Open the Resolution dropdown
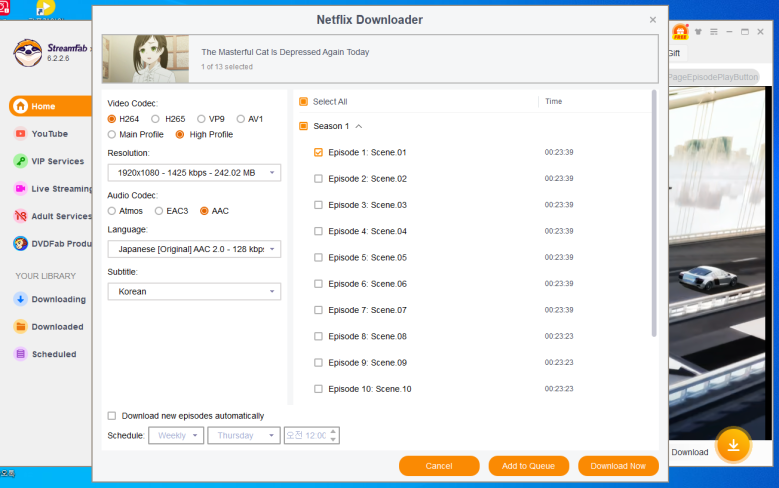779x488 pixels. tap(194, 172)
